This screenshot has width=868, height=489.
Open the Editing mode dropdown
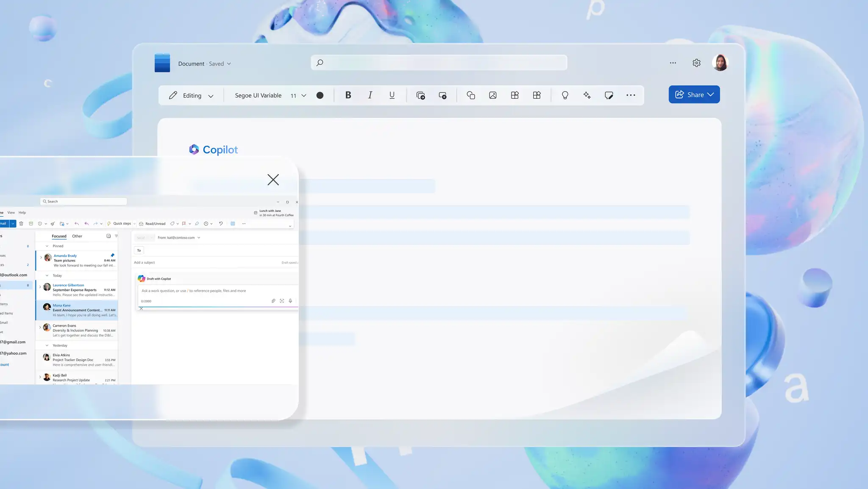click(x=191, y=95)
